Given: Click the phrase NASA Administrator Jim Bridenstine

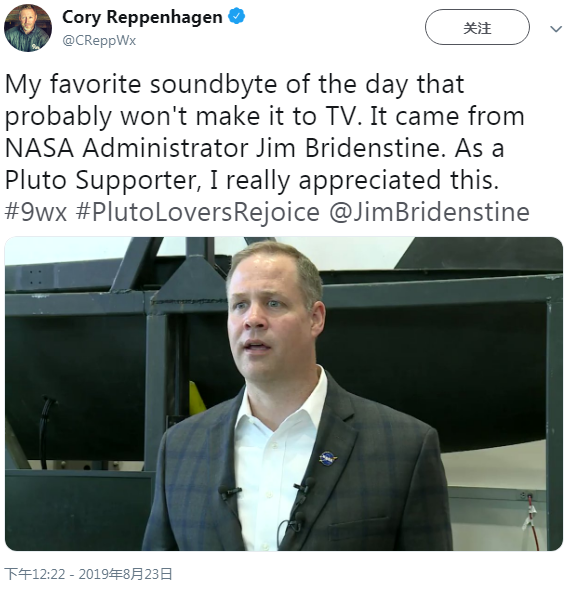Looking at the screenshot, I should pyautogui.click(x=223, y=148).
